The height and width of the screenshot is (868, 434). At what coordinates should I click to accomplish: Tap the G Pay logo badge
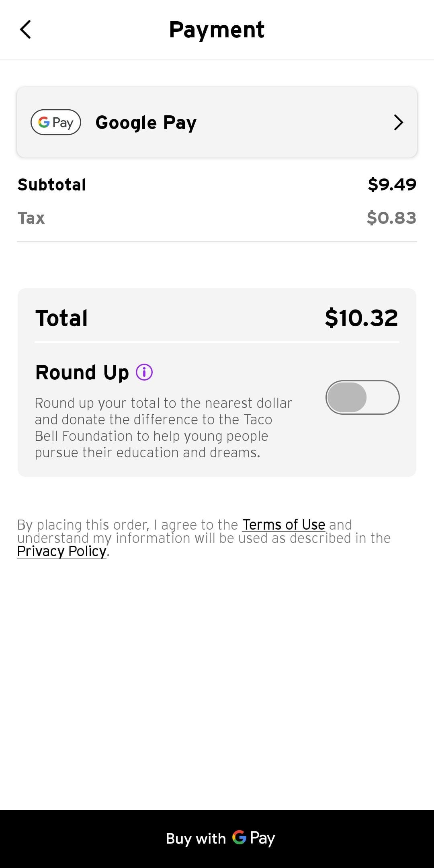[56, 122]
